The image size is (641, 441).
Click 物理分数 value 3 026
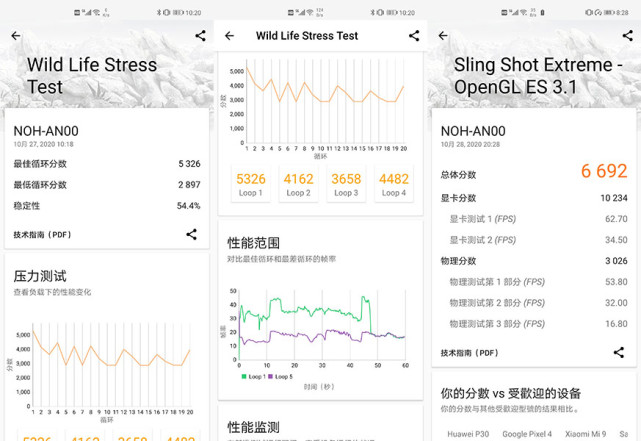tap(616, 261)
